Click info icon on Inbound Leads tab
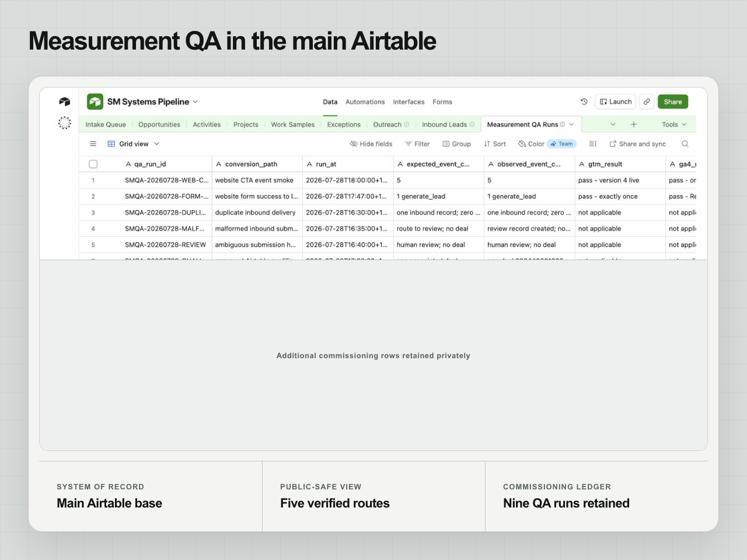The image size is (747, 560). pyautogui.click(x=472, y=124)
